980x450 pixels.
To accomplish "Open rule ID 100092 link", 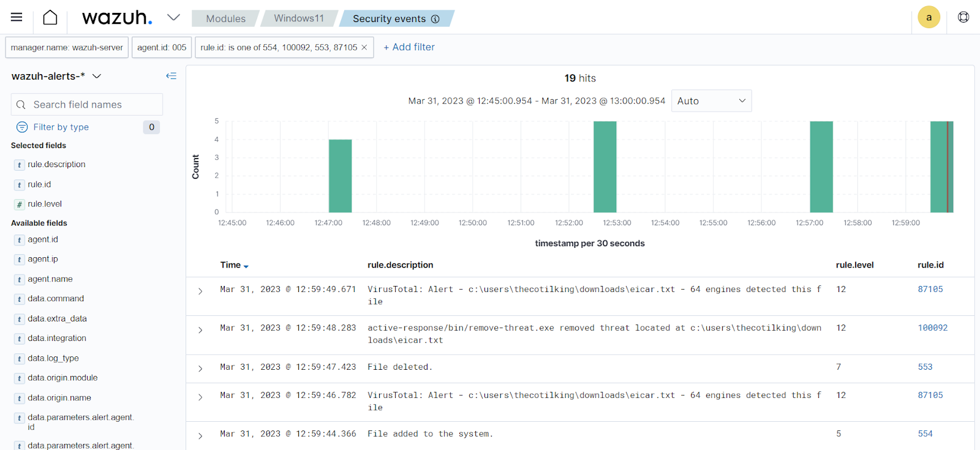I will coord(932,328).
